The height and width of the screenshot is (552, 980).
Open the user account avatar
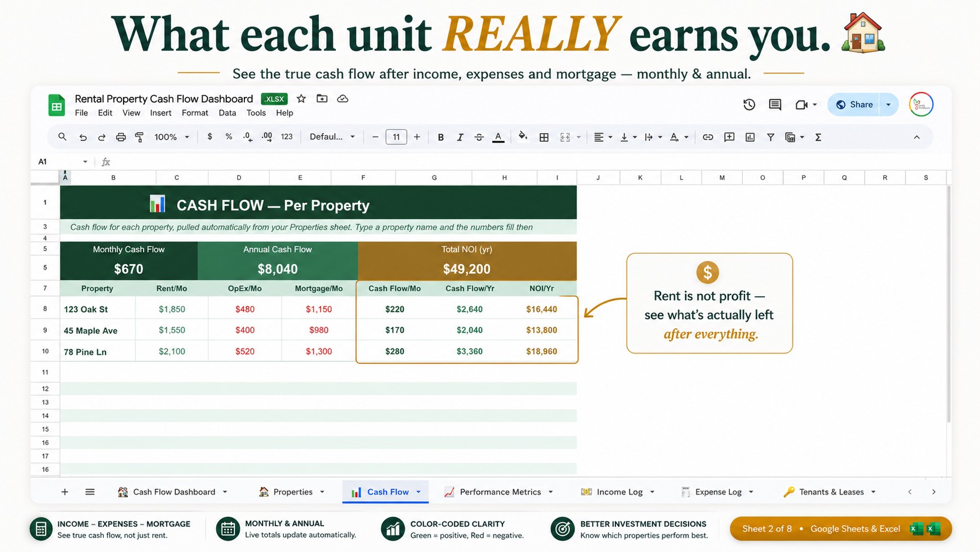point(921,104)
